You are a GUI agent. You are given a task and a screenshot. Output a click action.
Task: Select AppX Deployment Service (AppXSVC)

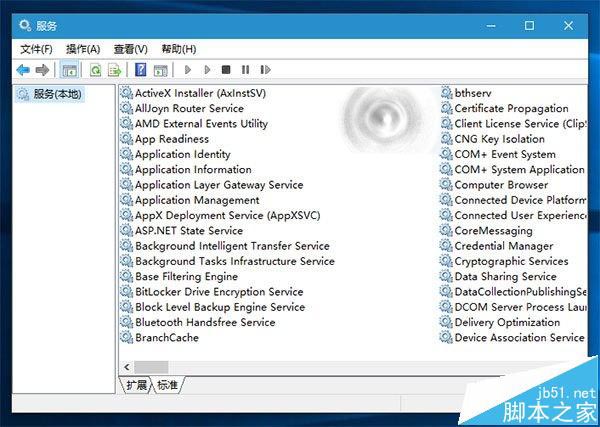point(228,215)
